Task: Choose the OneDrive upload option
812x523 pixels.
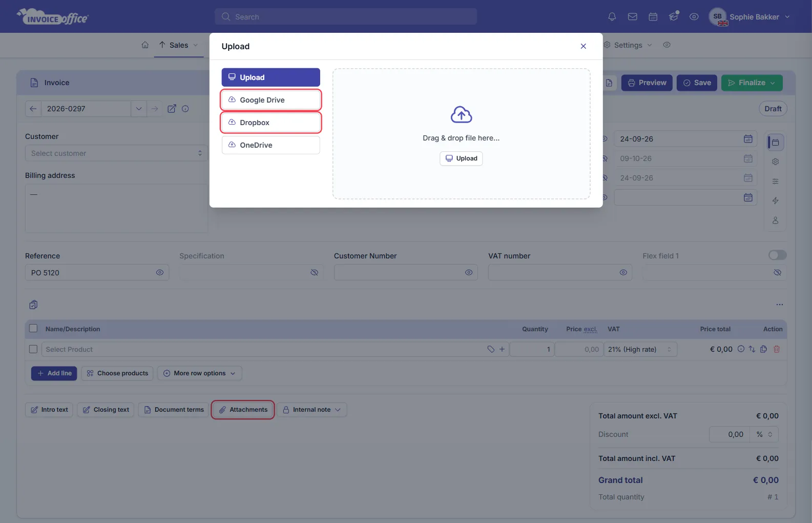Action: tap(271, 145)
